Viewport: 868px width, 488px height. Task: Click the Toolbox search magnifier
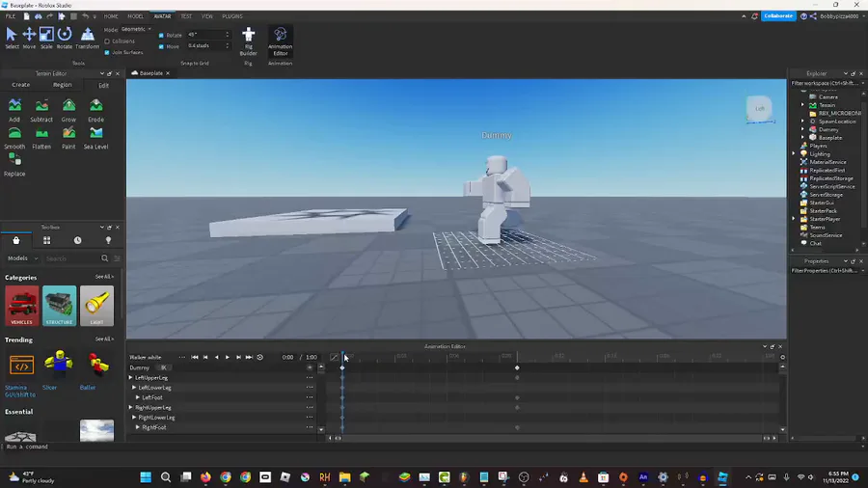[104, 258]
